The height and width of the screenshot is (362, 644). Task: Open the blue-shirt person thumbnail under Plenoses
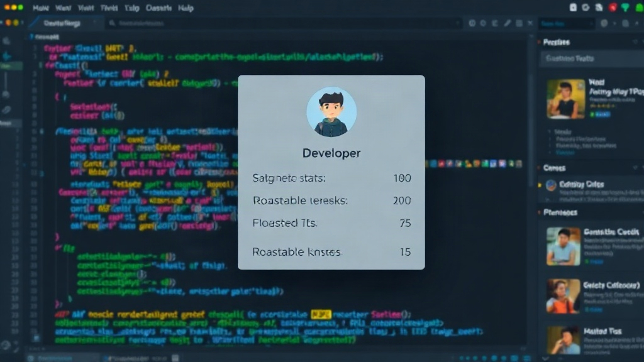click(x=563, y=246)
